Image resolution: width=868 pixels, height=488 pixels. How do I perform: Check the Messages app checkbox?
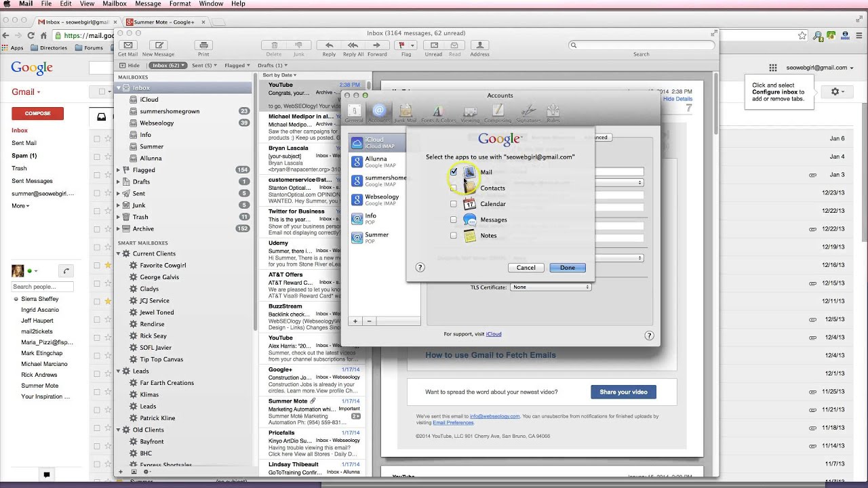click(454, 220)
